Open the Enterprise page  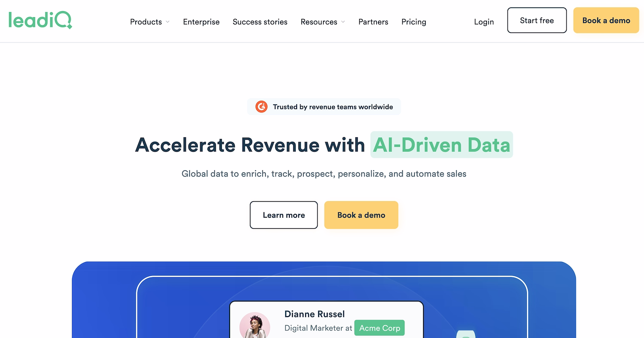click(201, 22)
